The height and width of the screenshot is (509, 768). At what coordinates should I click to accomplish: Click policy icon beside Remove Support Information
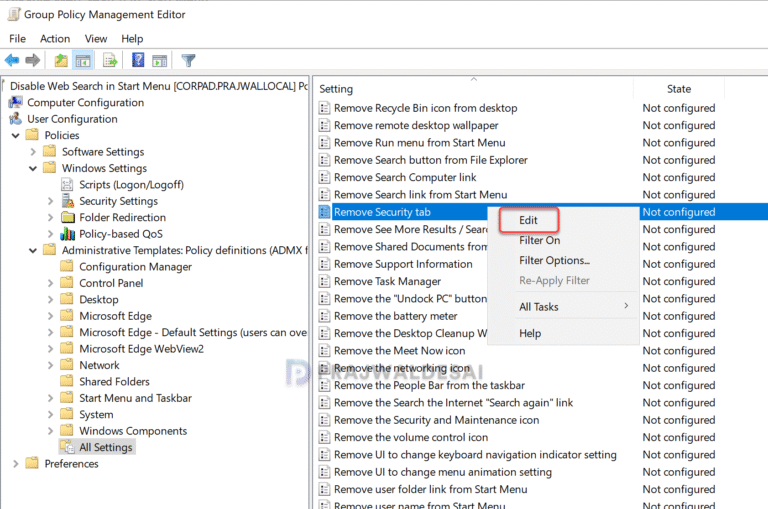coord(324,264)
